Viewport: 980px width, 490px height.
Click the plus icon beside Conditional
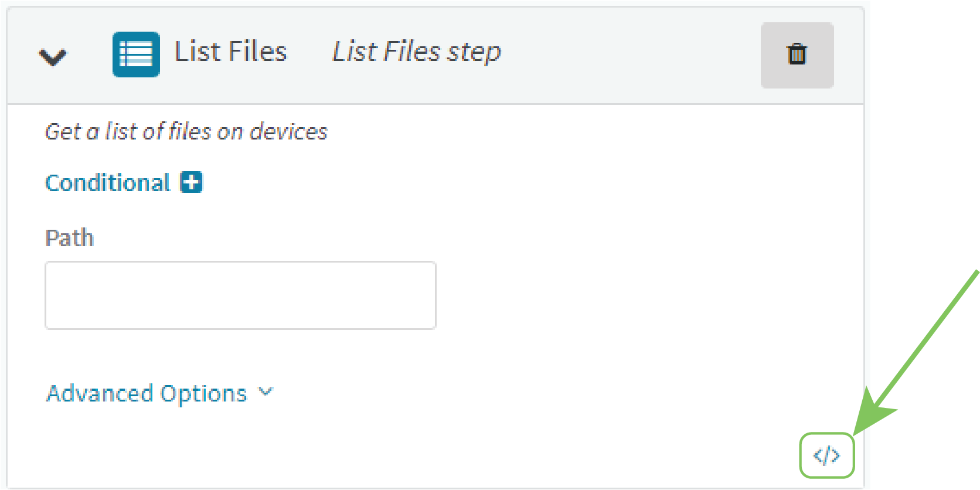pyautogui.click(x=191, y=182)
